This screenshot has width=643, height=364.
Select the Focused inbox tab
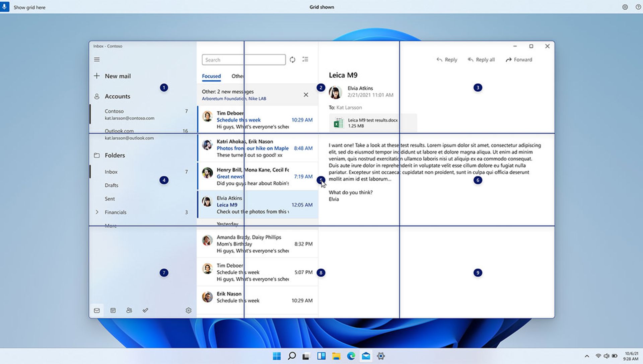212,76
